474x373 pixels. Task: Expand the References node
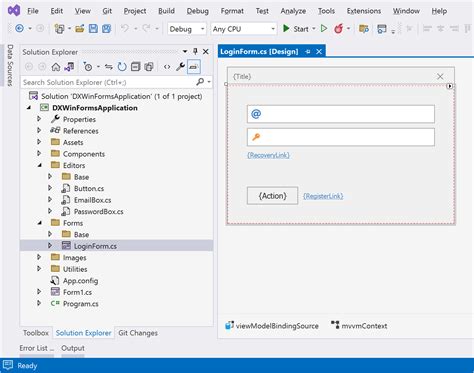39,130
